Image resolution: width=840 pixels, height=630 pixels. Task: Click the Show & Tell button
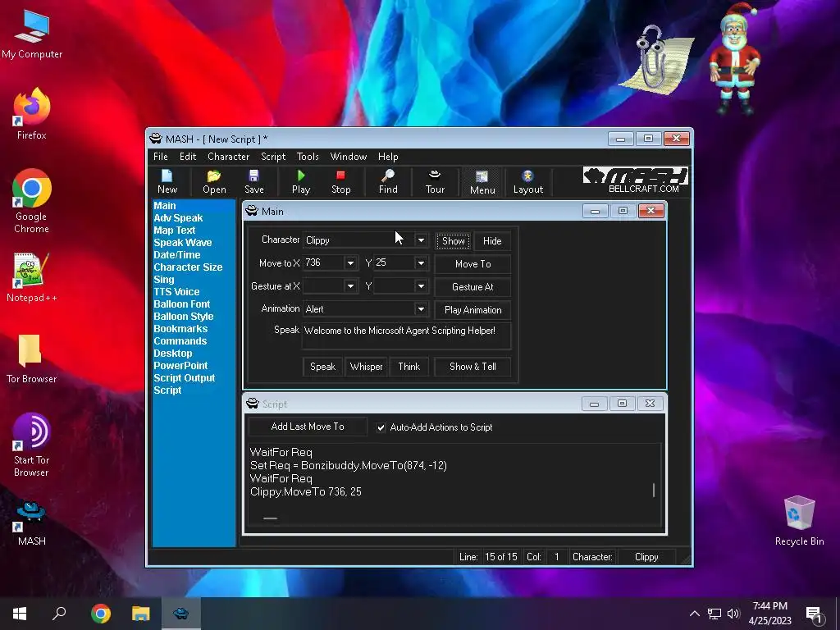point(472,367)
